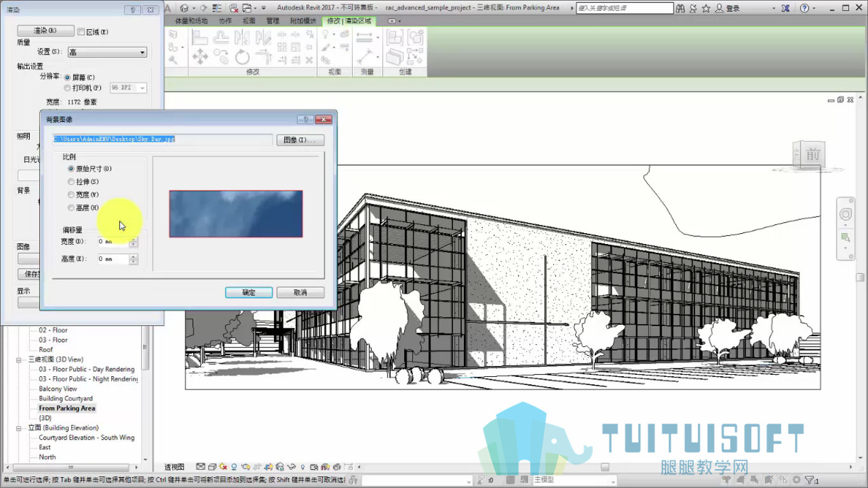Click the filter funnel icon in status bar
This screenshot has height=488, width=868.
(810, 480)
